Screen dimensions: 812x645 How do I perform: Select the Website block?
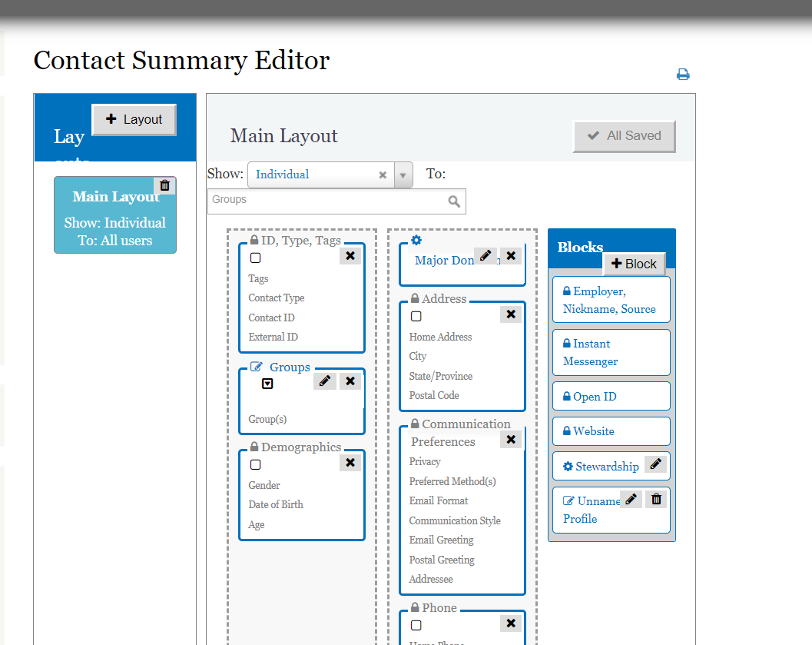pyautogui.click(x=611, y=431)
